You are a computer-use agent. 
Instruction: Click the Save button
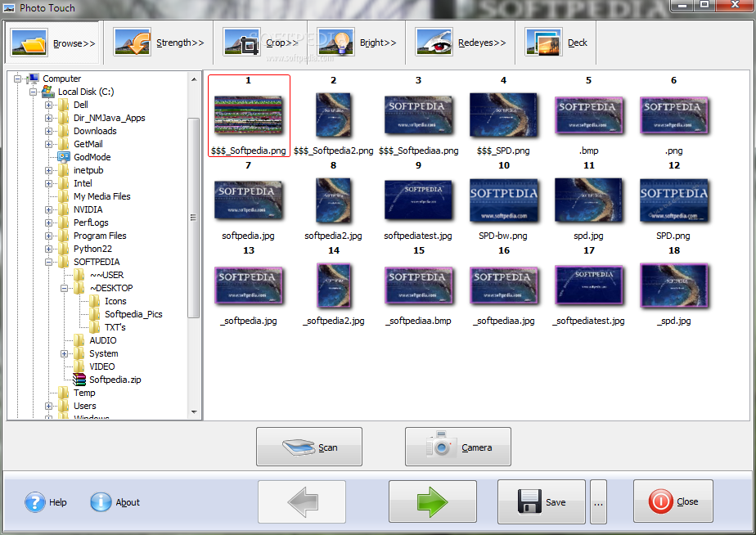click(x=542, y=501)
